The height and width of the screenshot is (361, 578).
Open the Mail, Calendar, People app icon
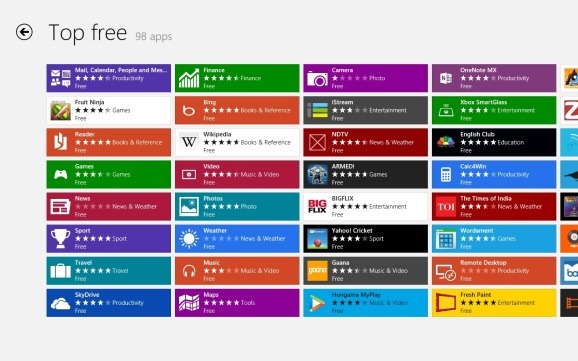pos(60,78)
